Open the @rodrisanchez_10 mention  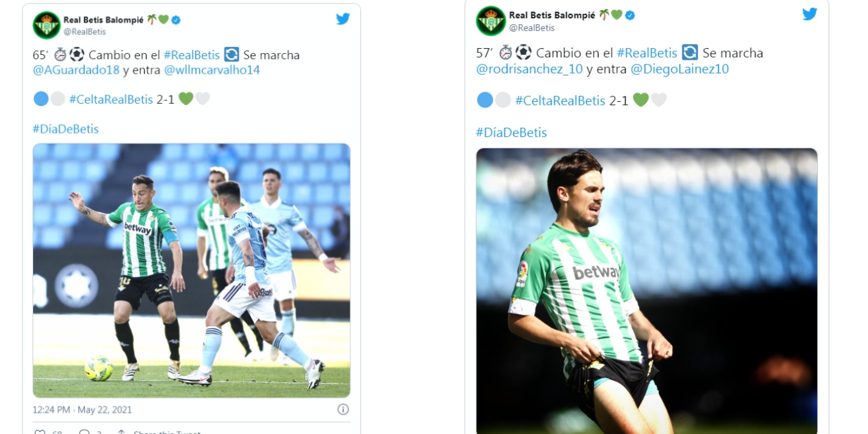point(529,69)
